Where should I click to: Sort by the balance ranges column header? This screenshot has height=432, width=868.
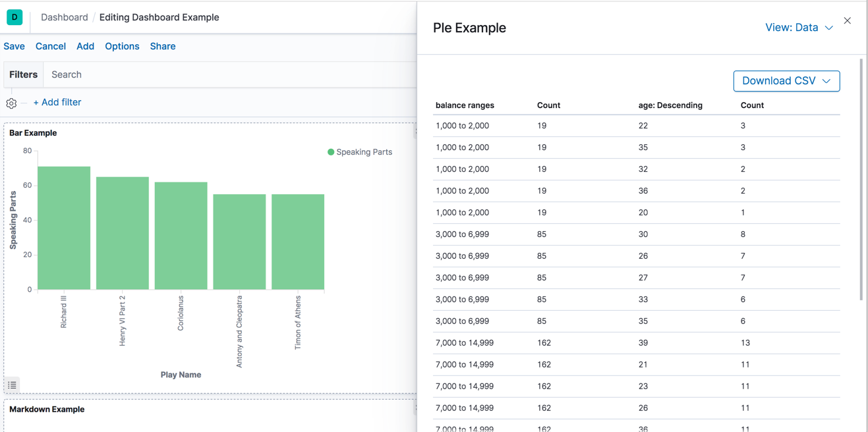click(465, 105)
